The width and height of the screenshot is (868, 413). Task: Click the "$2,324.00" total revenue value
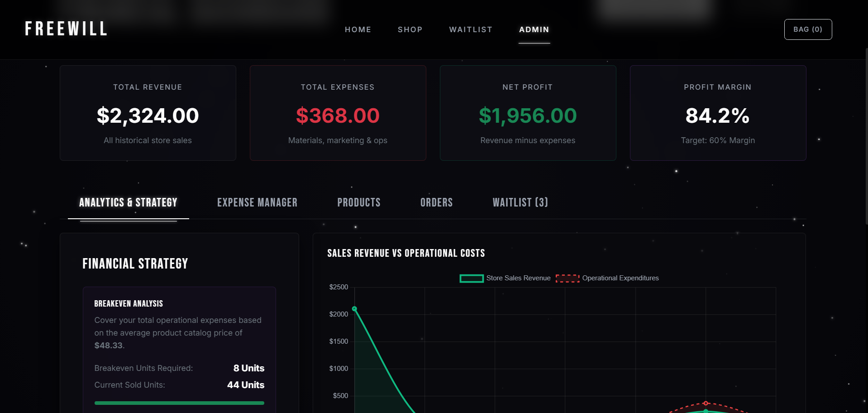click(x=148, y=115)
